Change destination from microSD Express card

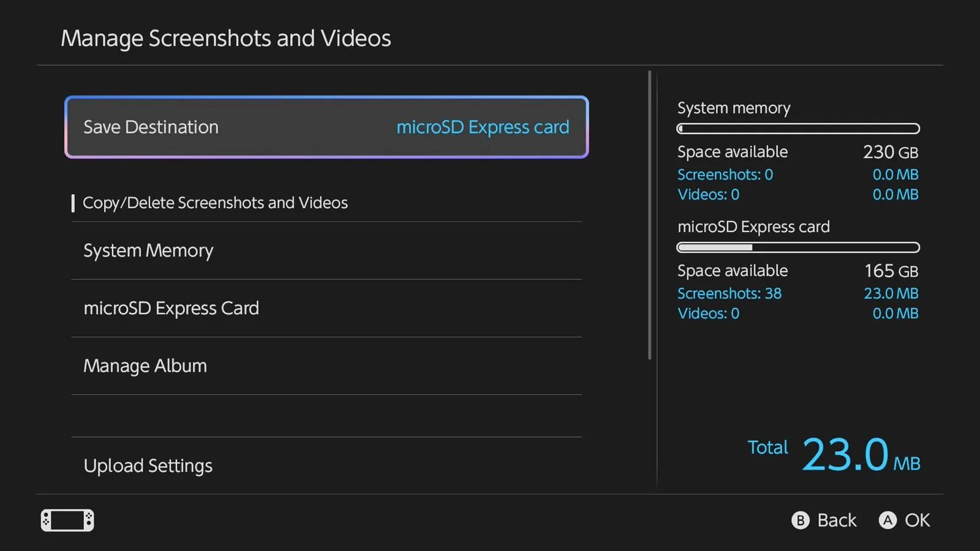[483, 127]
